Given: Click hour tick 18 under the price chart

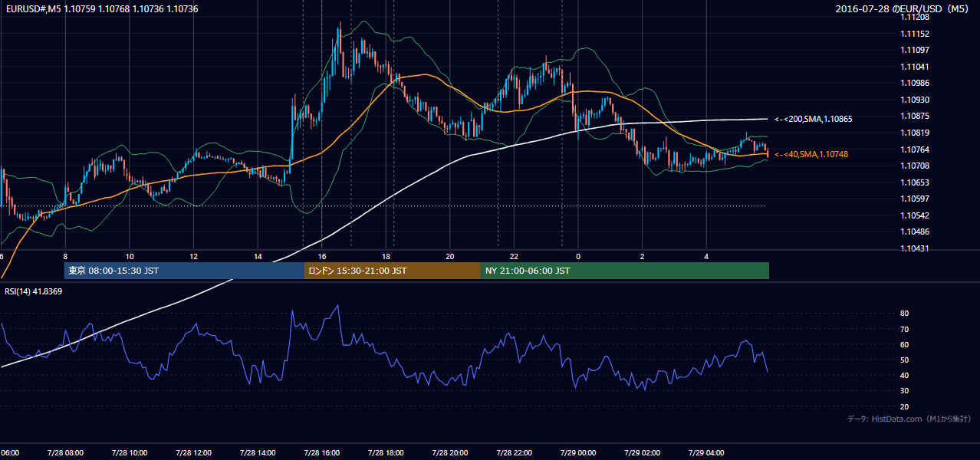Looking at the screenshot, I should click(x=386, y=256).
